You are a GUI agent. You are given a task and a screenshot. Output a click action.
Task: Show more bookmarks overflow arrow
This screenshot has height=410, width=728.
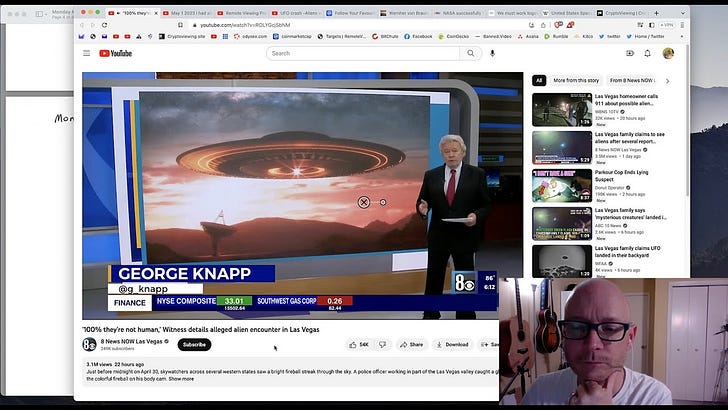(682, 36)
